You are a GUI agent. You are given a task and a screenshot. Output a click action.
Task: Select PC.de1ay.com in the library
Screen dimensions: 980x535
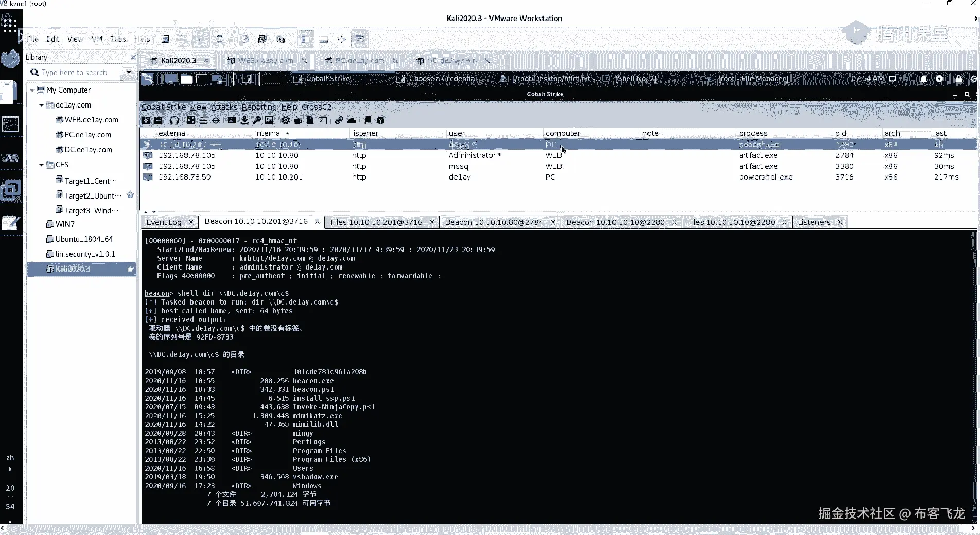83,135
